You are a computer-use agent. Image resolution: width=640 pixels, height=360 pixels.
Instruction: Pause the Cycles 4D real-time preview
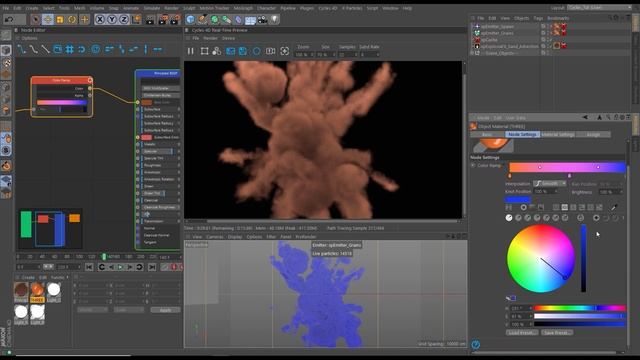(190, 51)
